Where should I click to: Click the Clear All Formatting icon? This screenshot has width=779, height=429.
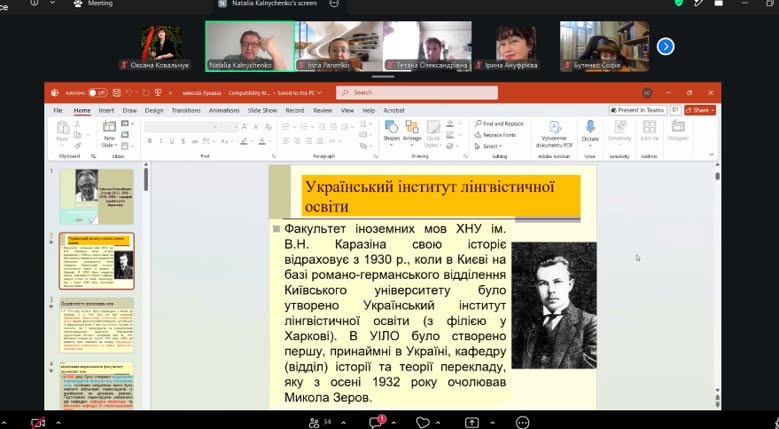[x=268, y=128]
